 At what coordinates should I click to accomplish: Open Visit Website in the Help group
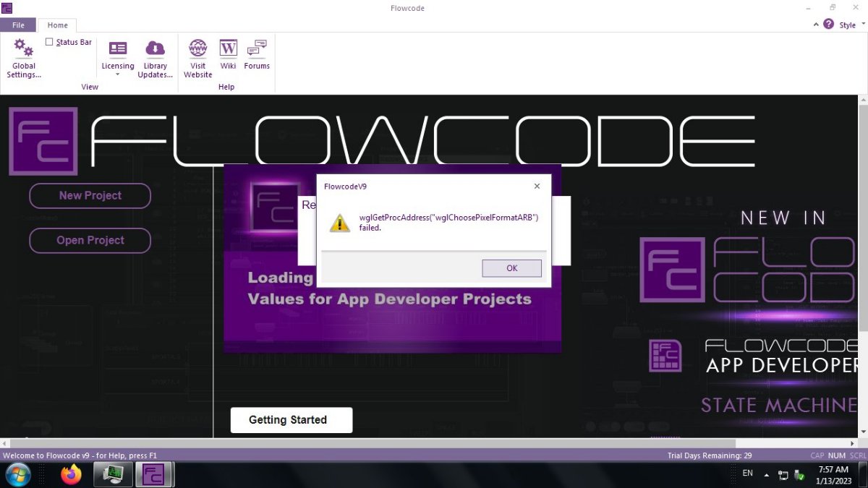click(x=197, y=58)
